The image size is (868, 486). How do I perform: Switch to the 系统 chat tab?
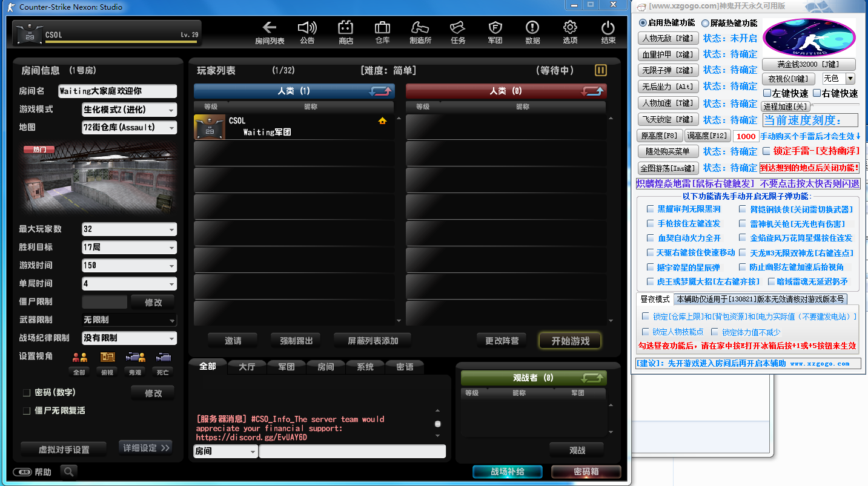coord(365,367)
